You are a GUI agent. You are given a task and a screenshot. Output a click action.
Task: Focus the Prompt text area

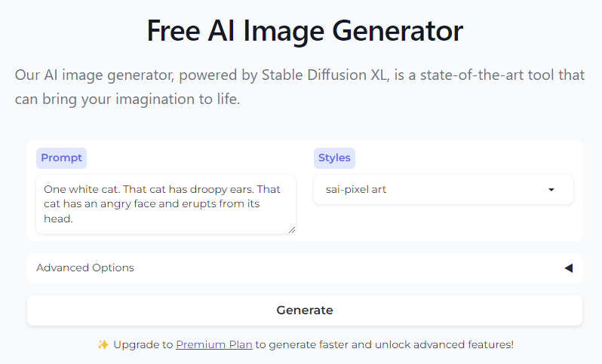tap(166, 204)
